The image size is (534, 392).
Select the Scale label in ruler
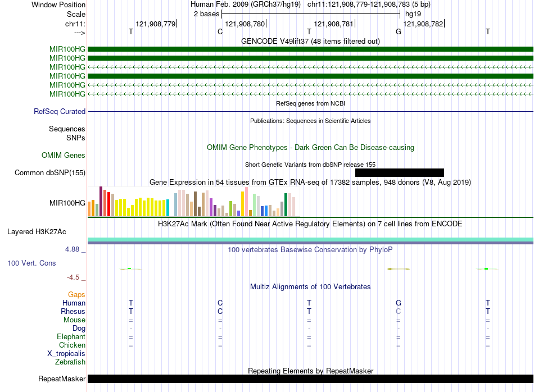tap(76, 14)
